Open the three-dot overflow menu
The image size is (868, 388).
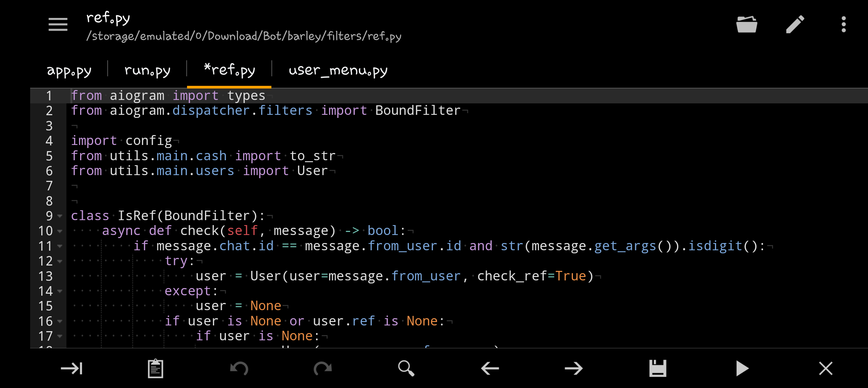(x=843, y=24)
